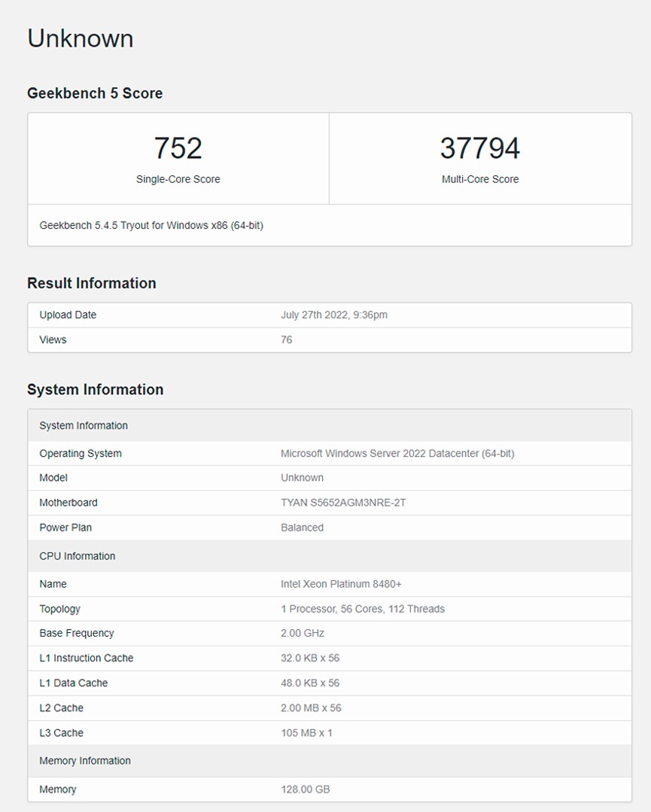Click the CPU 'Name' row label
Viewport: 651px width, 812px height.
(53, 584)
